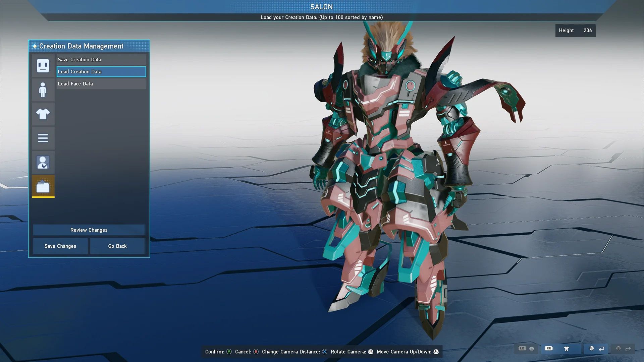This screenshot has height=362, width=644.
Task: Click the shirt icon beside the RB prompt
Action: click(x=567, y=349)
